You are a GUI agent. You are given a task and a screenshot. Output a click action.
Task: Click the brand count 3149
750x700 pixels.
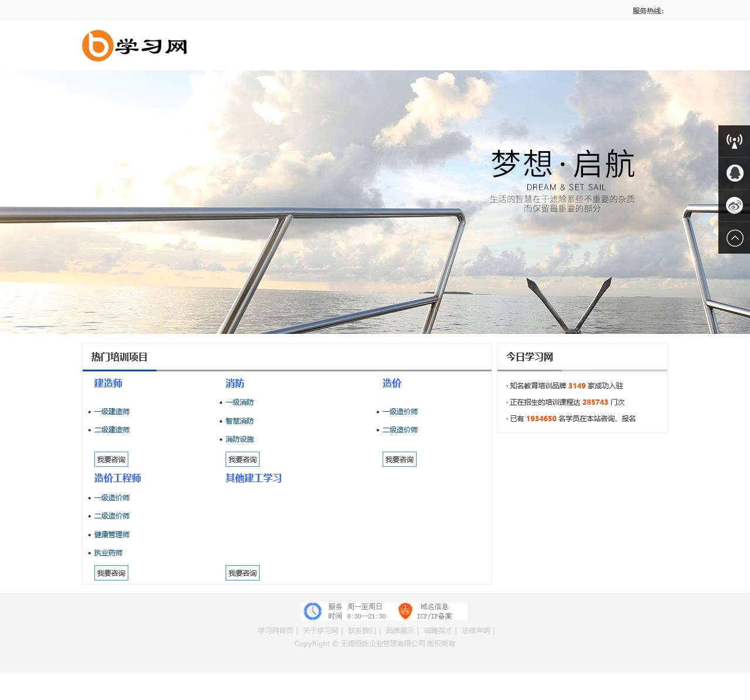pos(577,386)
